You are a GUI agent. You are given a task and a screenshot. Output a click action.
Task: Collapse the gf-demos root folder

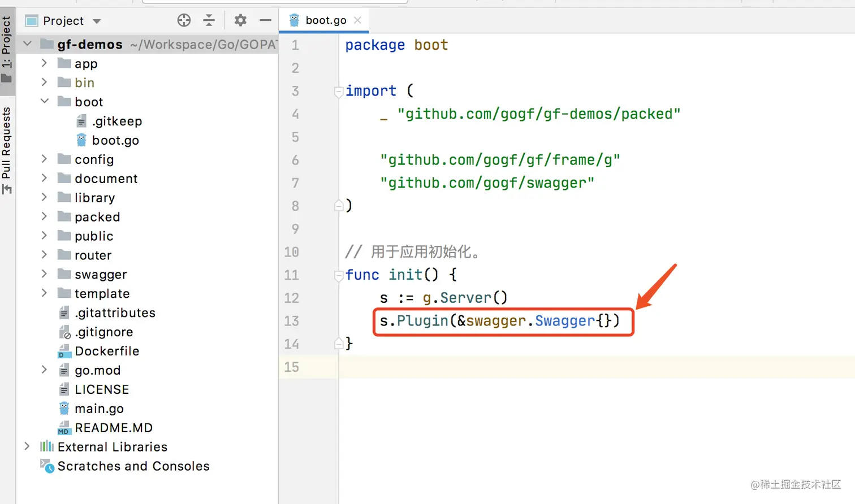[x=27, y=44]
